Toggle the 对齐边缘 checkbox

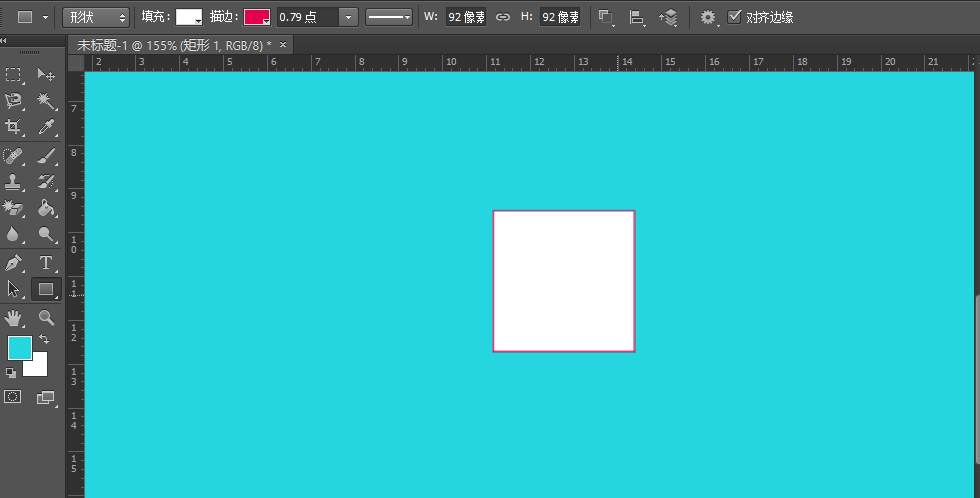[735, 17]
